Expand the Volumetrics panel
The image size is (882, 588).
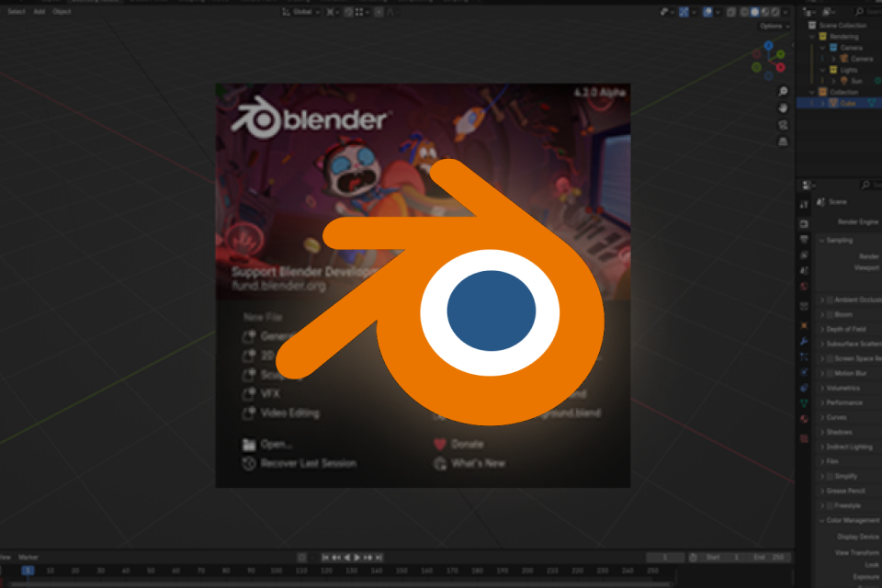pyautogui.click(x=821, y=388)
